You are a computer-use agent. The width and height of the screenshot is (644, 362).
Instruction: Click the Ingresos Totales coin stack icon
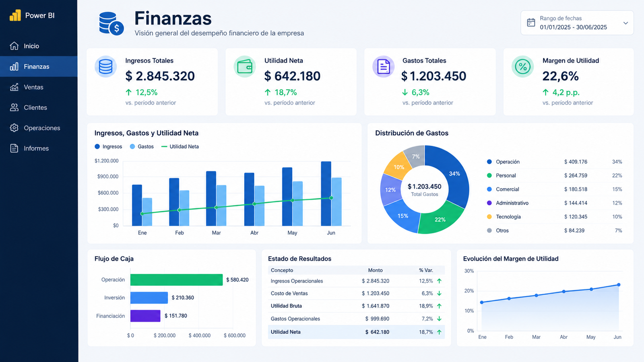coord(105,67)
